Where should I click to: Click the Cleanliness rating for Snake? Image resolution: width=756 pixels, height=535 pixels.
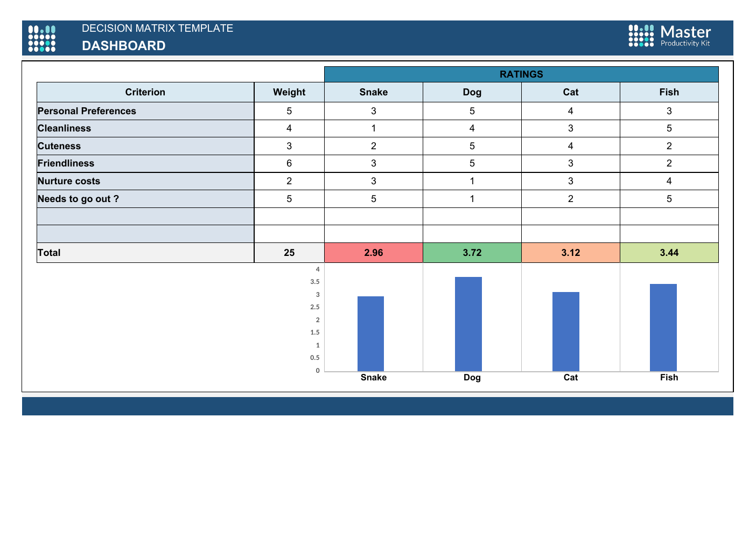pyautogui.click(x=374, y=128)
